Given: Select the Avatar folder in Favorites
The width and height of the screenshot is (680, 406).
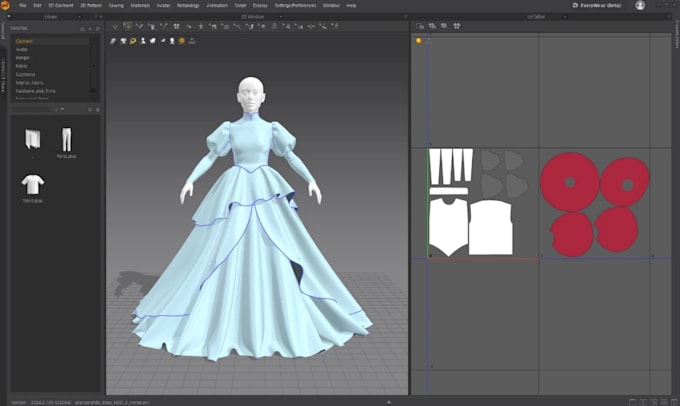Looking at the screenshot, I should 22,49.
